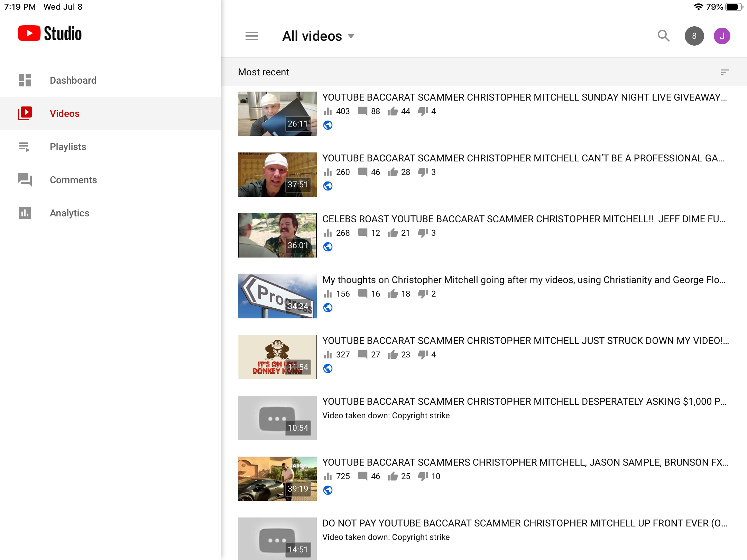The width and height of the screenshot is (747, 560).
Task: Click thumbs-down icon beside 10
Action: [x=423, y=476]
